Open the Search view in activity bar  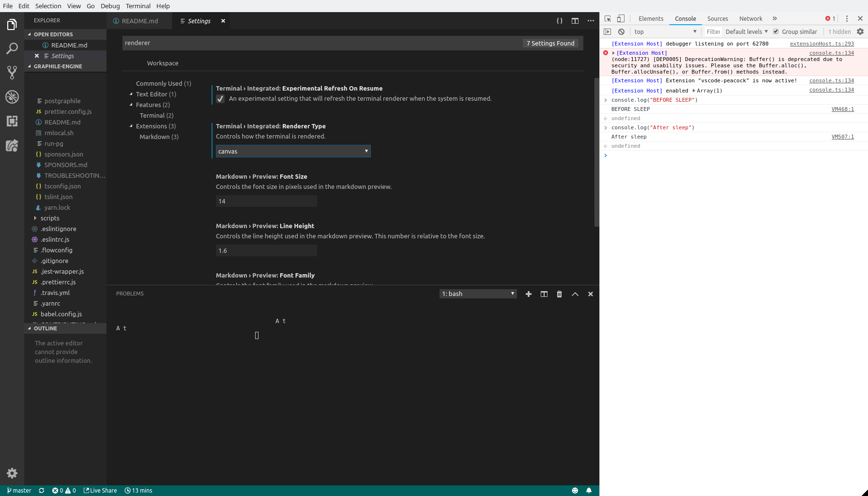[12, 48]
